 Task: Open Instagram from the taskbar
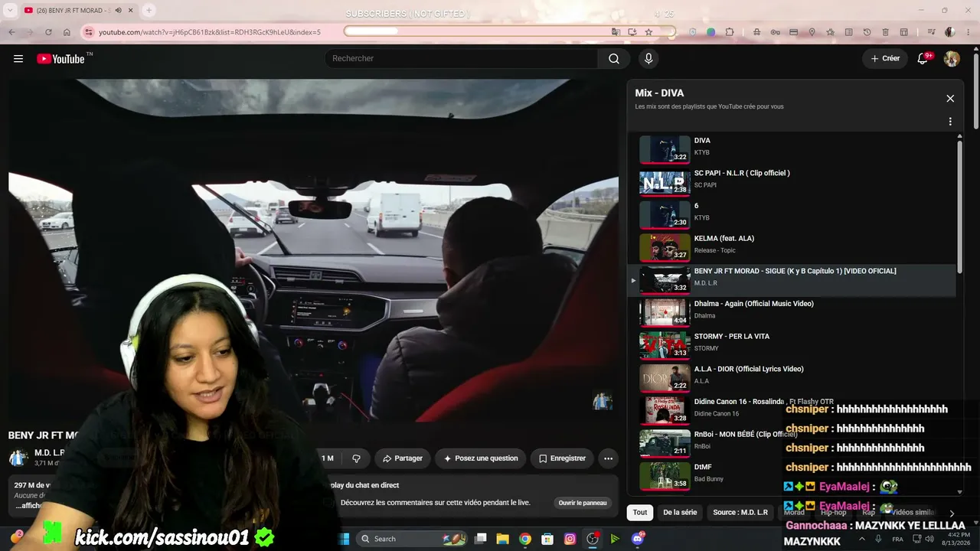click(x=570, y=539)
